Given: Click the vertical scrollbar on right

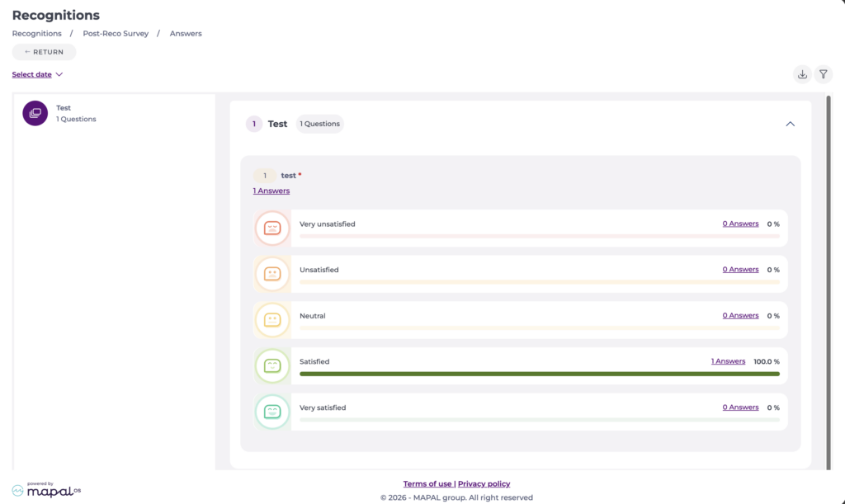Looking at the screenshot, I should coord(828,283).
